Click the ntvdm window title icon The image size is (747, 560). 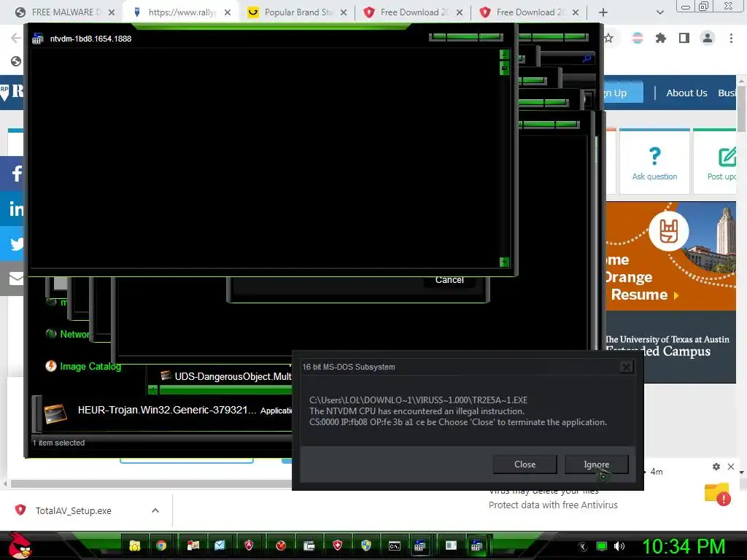point(38,39)
